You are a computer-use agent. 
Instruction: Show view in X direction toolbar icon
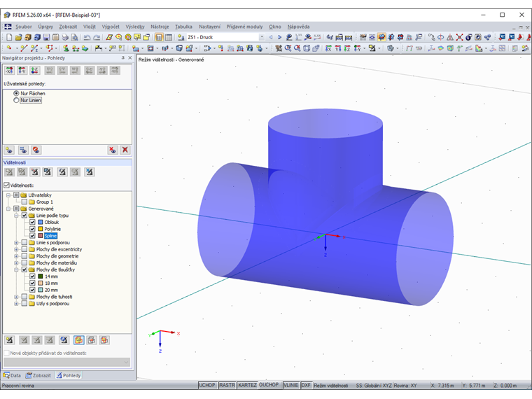tap(328, 48)
